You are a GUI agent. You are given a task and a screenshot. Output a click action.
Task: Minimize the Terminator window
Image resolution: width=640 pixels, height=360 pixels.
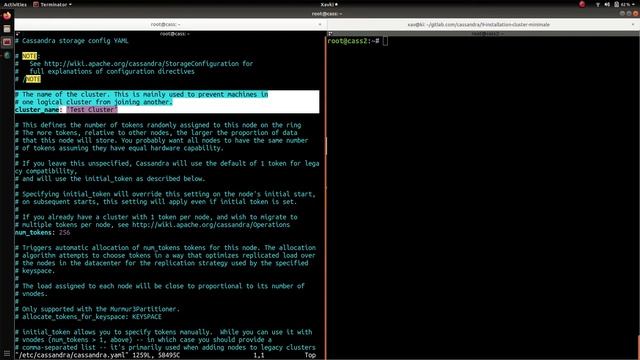[622, 13]
